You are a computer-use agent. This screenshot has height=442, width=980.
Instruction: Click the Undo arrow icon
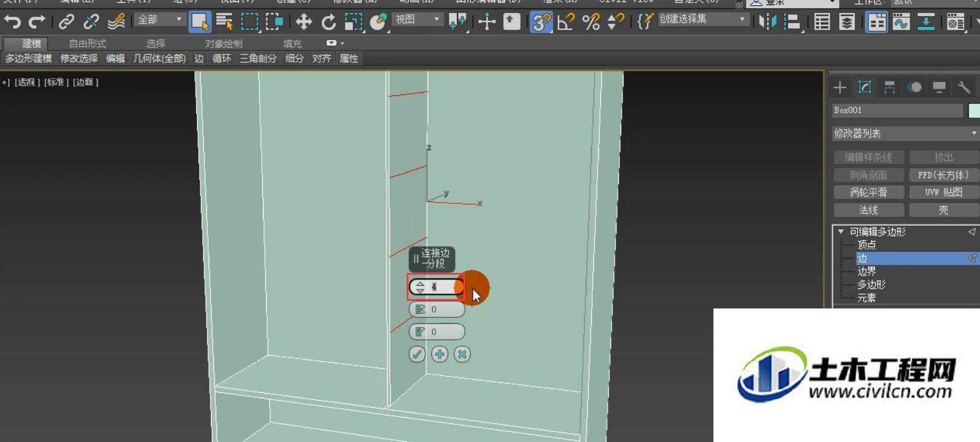point(12,22)
